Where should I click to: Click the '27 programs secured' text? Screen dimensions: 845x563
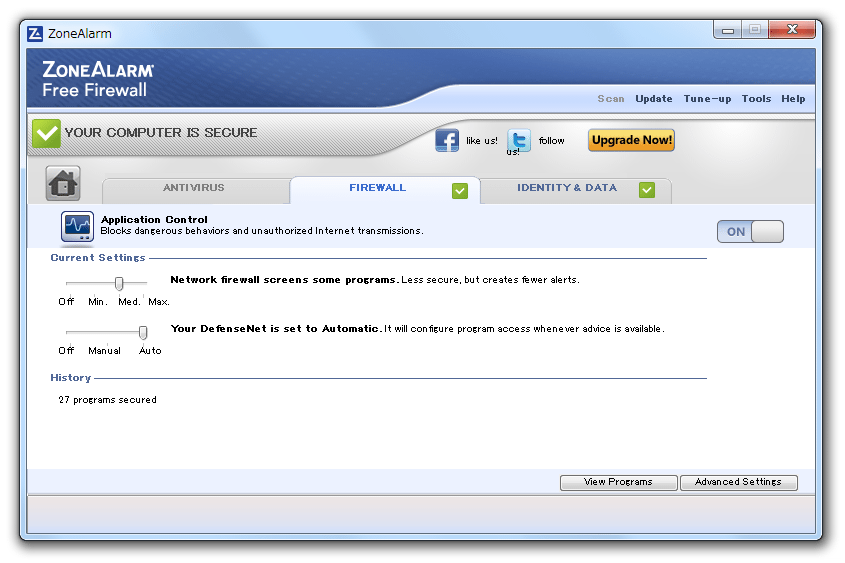[x=108, y=400]
